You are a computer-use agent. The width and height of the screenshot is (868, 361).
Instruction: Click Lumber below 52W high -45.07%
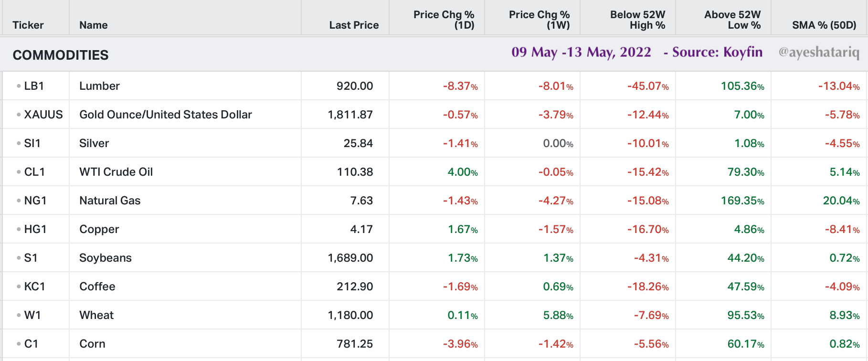[648, 86]
